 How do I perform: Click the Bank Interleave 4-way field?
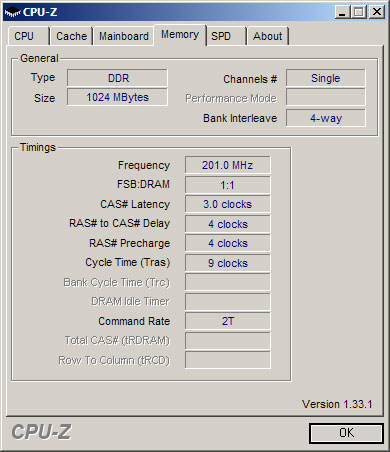[326, 118]
